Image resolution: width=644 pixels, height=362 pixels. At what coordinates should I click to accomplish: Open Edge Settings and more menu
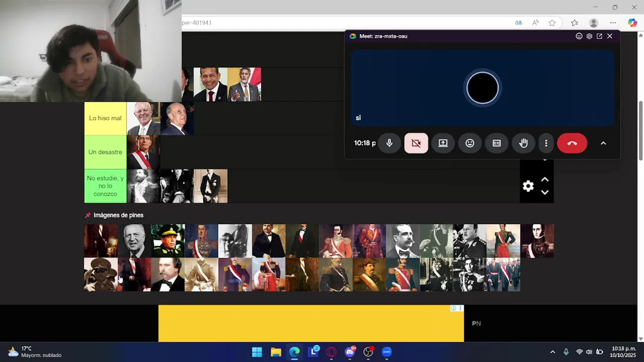pos(613,23)
